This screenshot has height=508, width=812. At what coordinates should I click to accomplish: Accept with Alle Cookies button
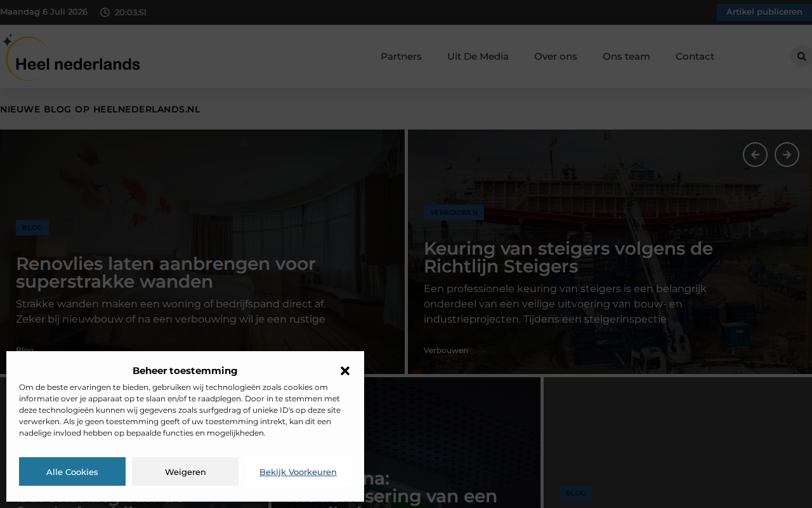[x=72, y=472]
